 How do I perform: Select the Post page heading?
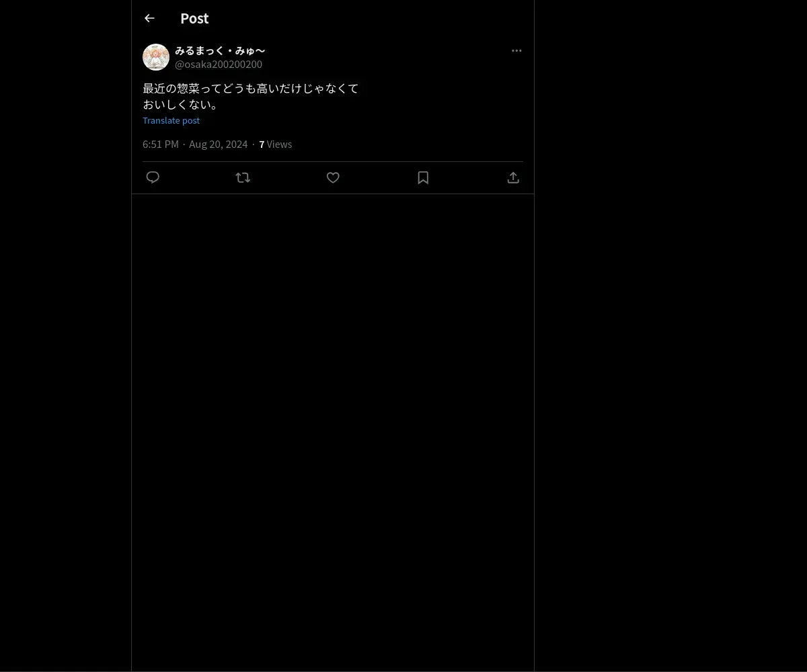tap(194, 18)
